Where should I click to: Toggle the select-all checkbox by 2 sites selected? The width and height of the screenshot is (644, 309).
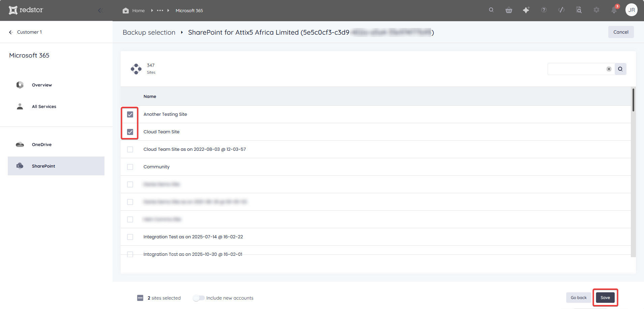(x=140, y=298)
